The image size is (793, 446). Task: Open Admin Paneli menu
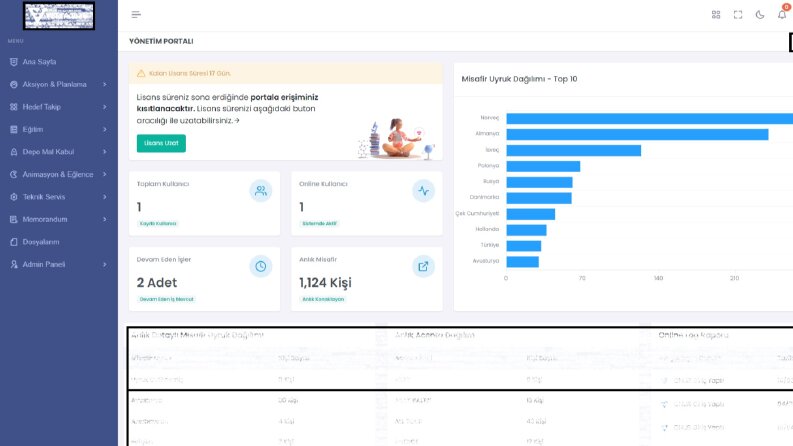[x=43, y=264]
